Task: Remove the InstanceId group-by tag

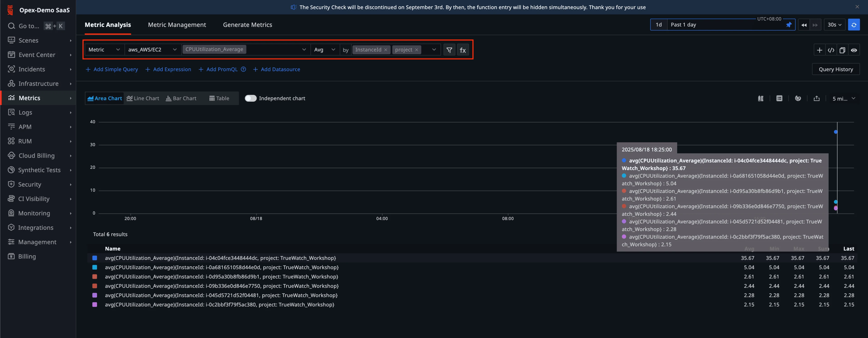Action: tap(385, 50)
